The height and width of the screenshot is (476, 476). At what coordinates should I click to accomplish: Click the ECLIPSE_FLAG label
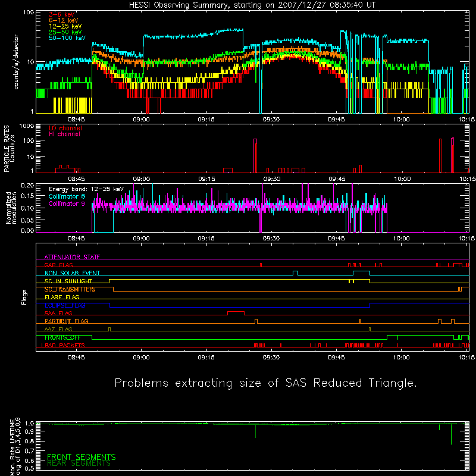pos(65,305)
